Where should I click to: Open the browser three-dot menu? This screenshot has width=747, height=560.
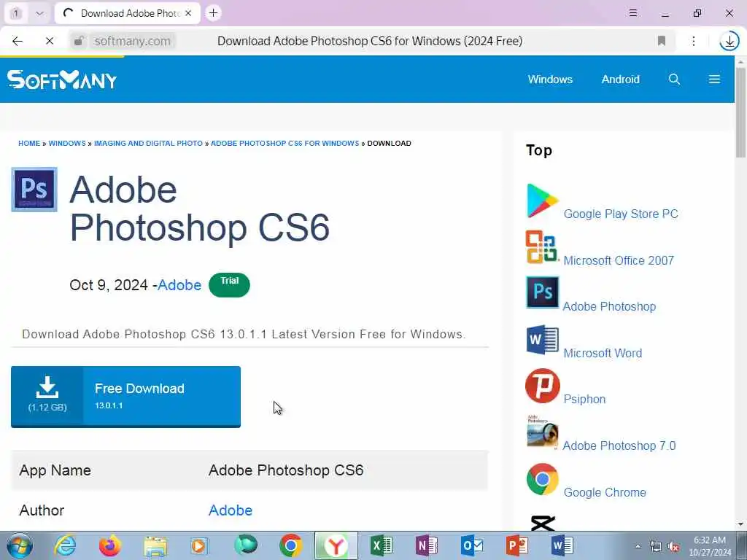(694, 41)
